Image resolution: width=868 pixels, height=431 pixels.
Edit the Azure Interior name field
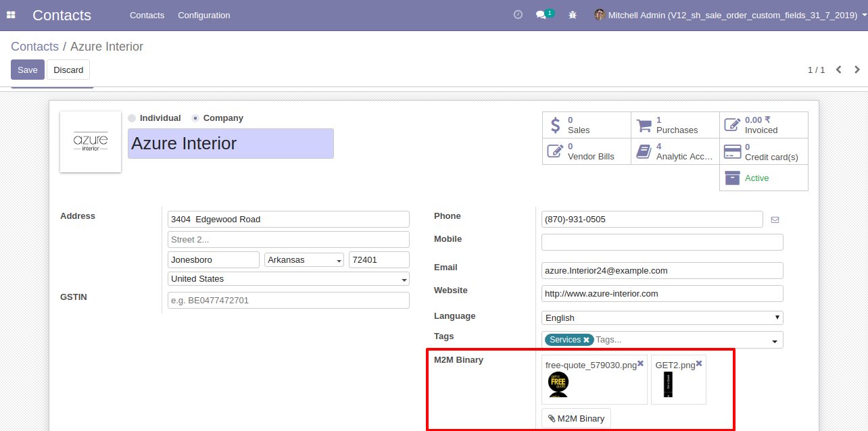click(x=231, y=143)
